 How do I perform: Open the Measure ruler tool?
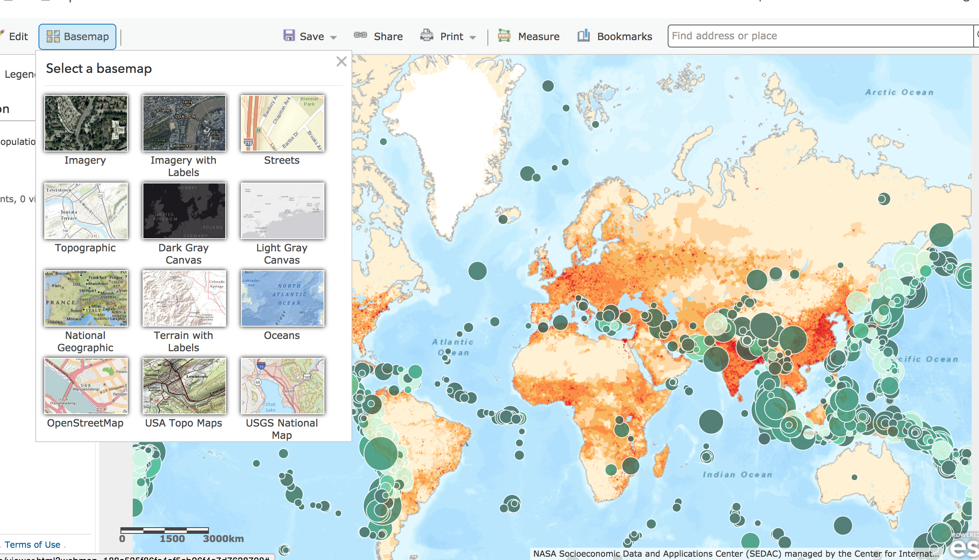504,36
